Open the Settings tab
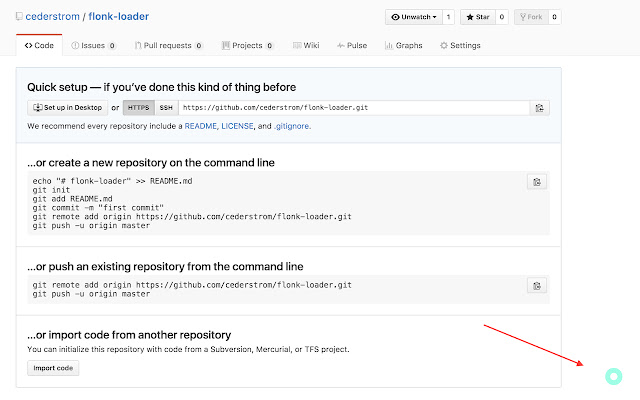Screen dimensions: 640x400 tap(460, 45)
